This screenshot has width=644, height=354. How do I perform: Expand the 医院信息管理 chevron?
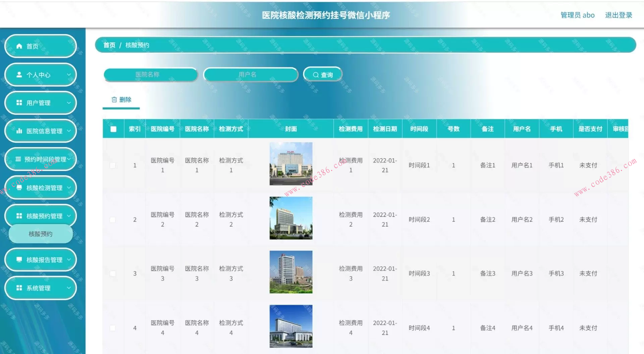(x=69, y=131)
